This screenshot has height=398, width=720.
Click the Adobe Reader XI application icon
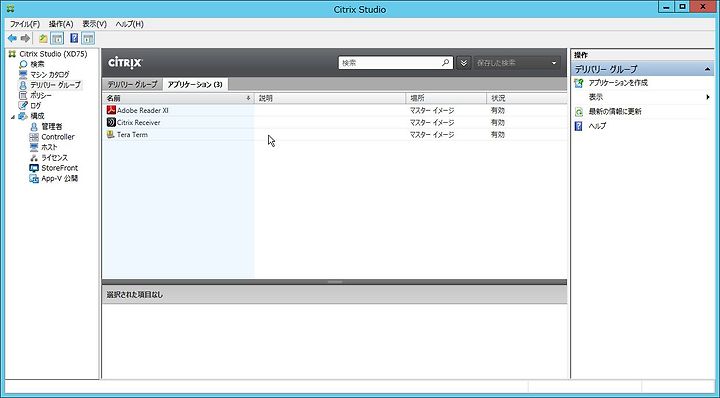111,110
